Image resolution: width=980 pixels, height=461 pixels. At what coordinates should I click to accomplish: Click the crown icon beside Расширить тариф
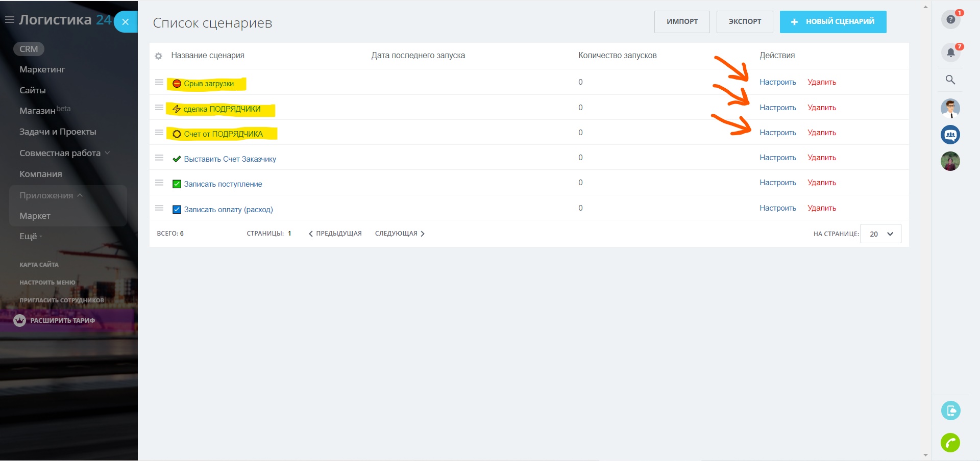(x=19, y=321)
